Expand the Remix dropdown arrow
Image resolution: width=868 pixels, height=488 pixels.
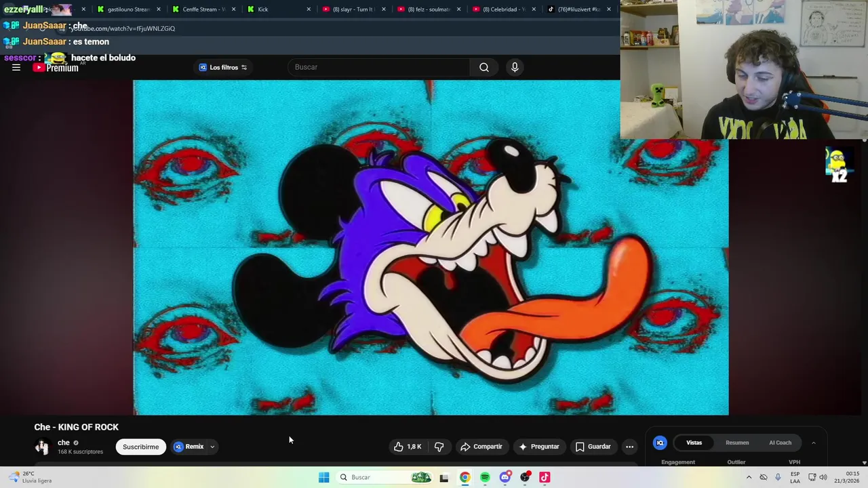pyautogui.click(x=212, y=447)
